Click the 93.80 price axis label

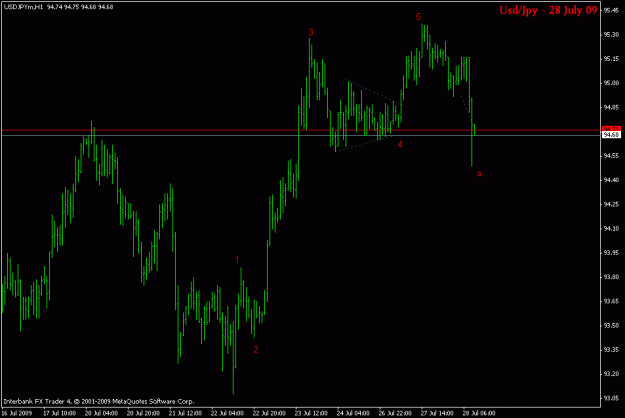pos(611,277)
